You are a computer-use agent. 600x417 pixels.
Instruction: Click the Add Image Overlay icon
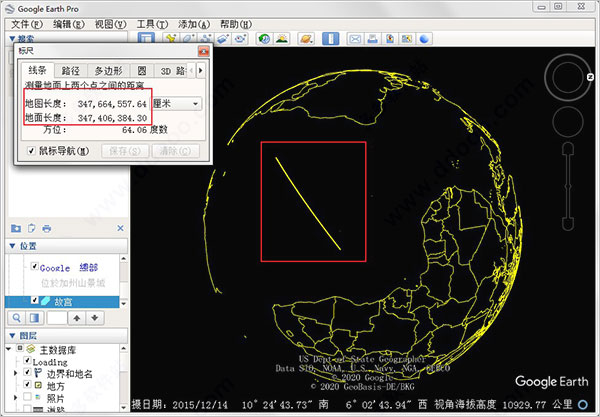[x=223, y=39]
